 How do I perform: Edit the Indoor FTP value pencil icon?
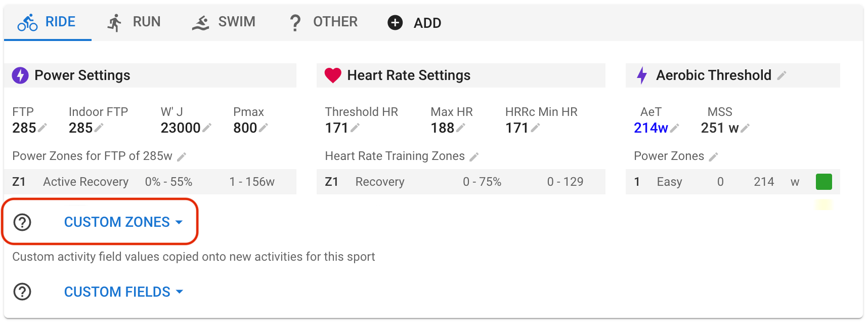tap(99, 128)
